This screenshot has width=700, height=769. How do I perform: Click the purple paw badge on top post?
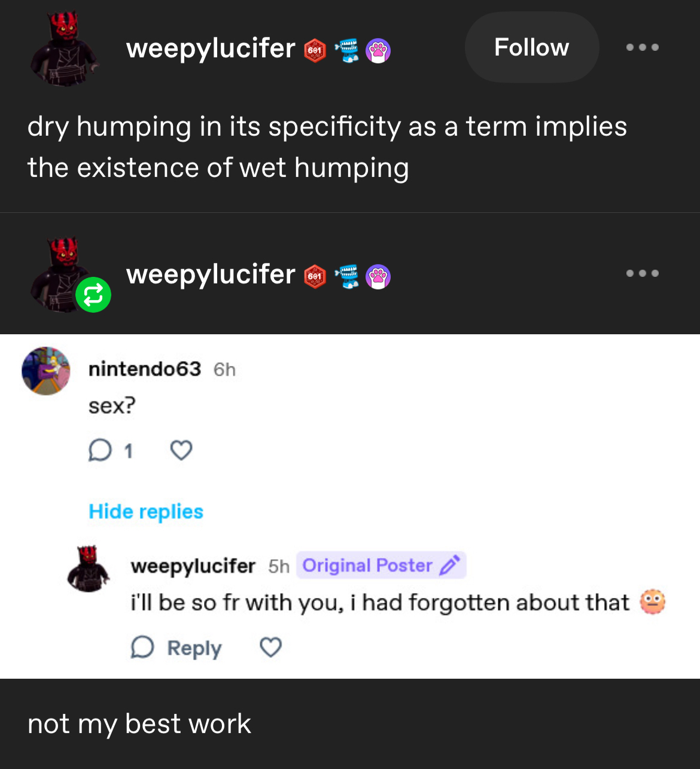[378, 51]
